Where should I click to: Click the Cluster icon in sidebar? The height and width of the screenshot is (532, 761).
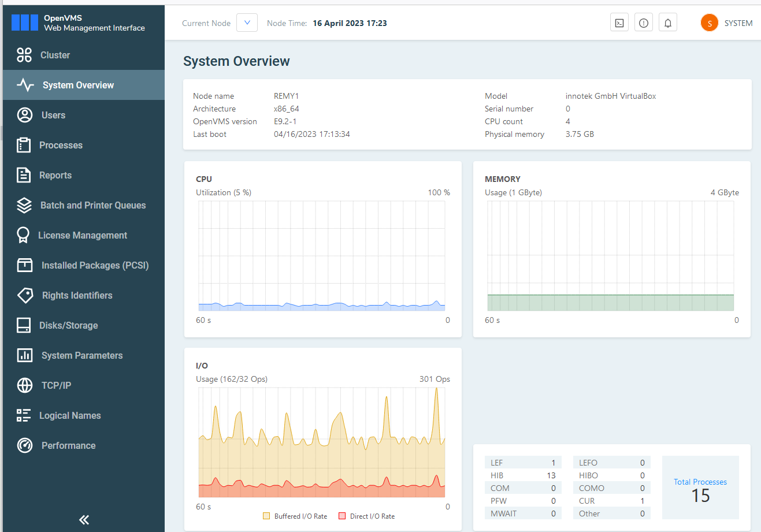(x=24, y=55)
